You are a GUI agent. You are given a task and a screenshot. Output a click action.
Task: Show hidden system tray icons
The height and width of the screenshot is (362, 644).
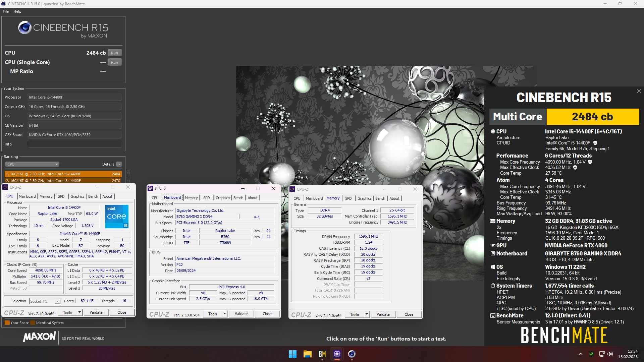tap(581, 354)
